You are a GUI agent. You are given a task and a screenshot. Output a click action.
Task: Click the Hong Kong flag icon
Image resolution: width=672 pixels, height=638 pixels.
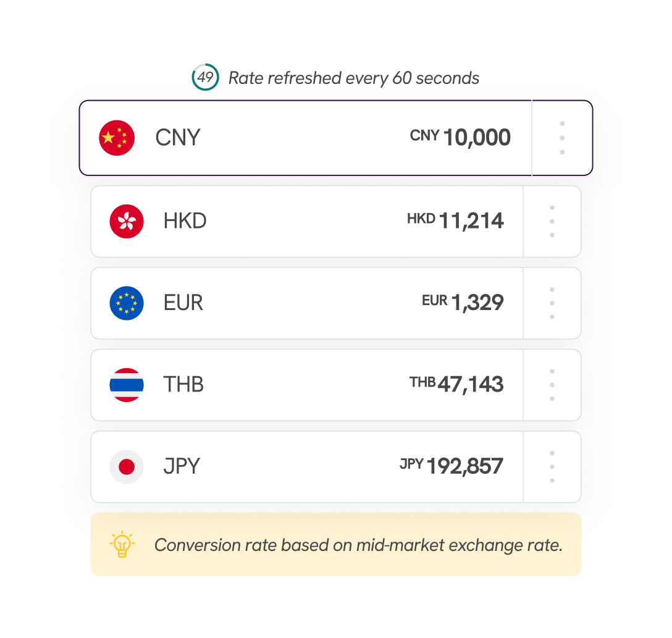127,221
